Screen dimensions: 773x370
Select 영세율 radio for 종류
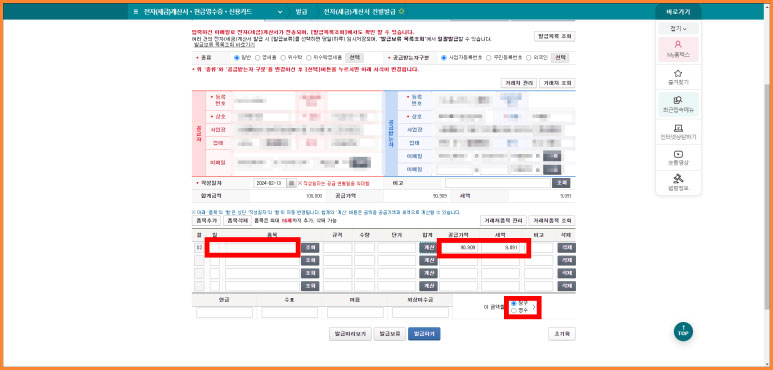click(257, 58)
